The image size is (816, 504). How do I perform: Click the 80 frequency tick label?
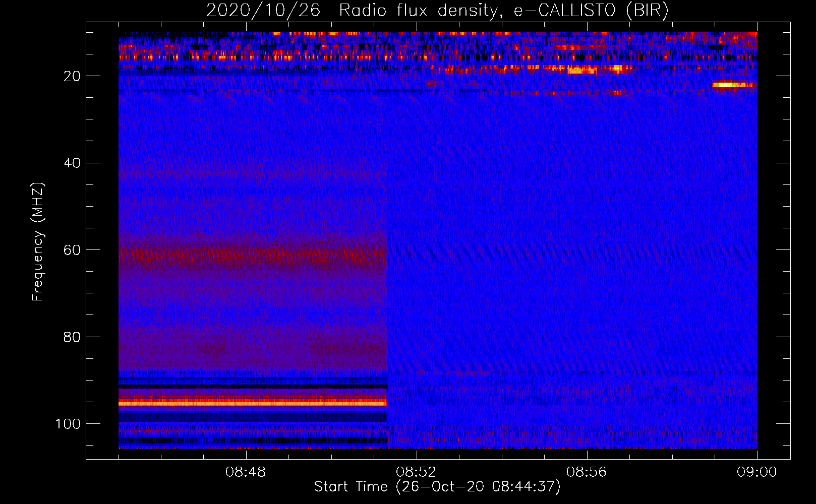pos(73,337)
